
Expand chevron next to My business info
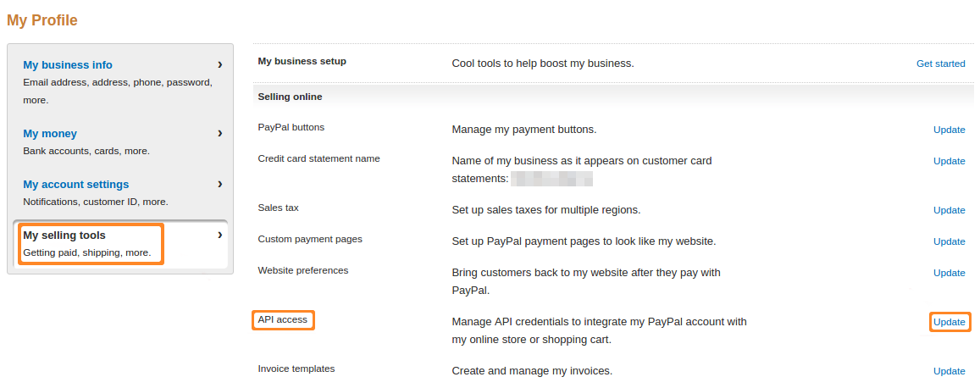(x=220, y=64)
